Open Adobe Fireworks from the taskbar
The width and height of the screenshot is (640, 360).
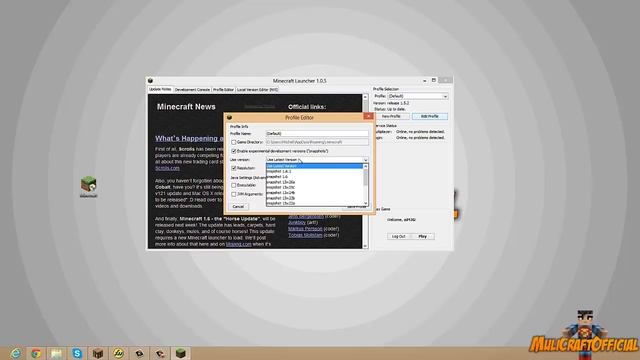tap(118, 353)
